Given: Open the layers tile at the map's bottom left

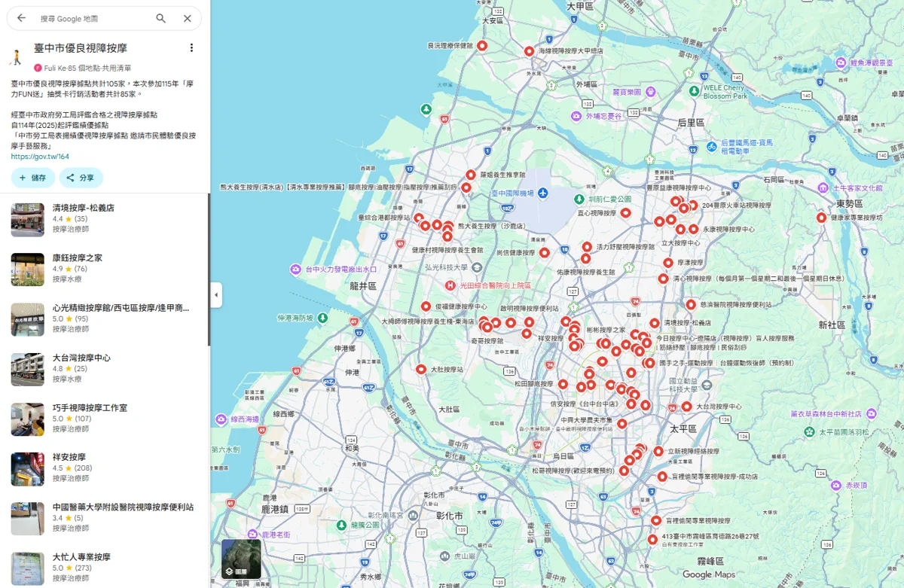Looking at the screenshot, I should click(x=241, y=559).
